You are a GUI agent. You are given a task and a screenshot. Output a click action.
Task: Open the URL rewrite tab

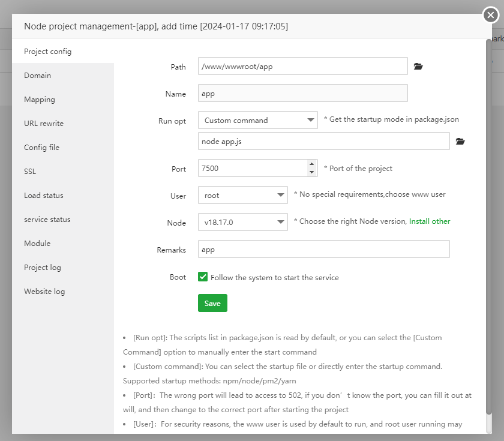pos(44,124)
